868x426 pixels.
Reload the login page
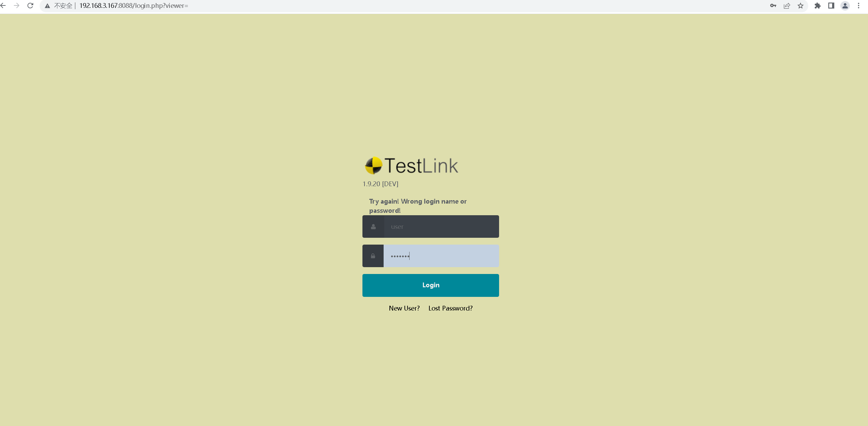click(30, 5)
